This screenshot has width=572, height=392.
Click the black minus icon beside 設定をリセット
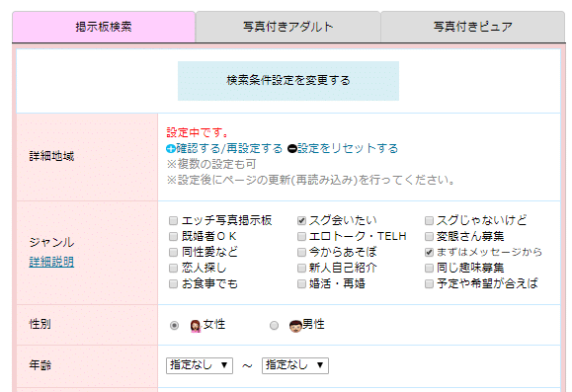pyautogui.click(x=292, y=149)
